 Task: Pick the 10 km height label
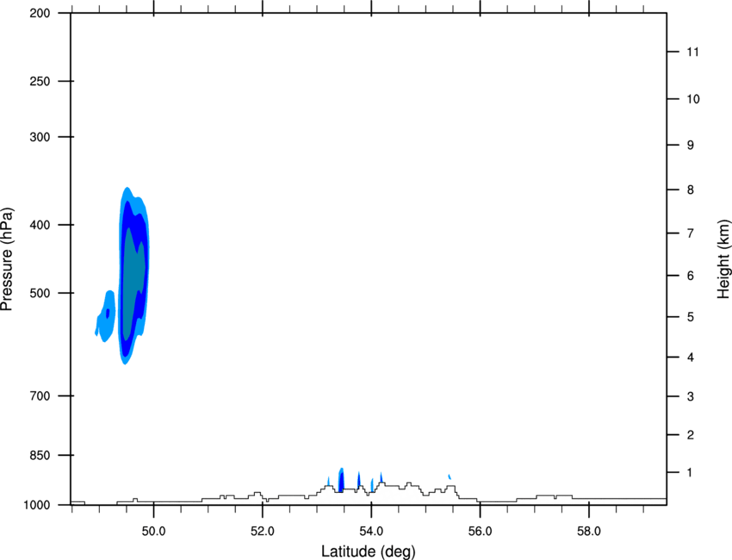[692, 99]
